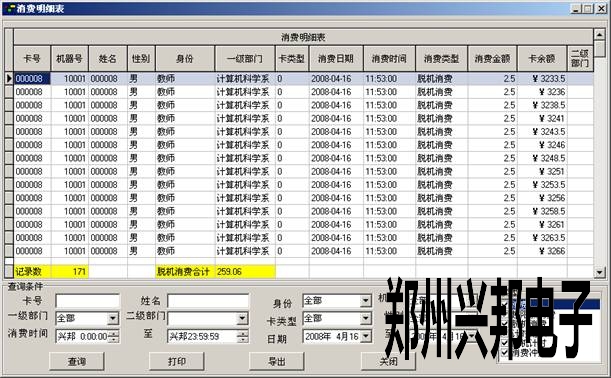Click the 查询 search button
The height and width of the screenshot is (378, 611).
77,362
